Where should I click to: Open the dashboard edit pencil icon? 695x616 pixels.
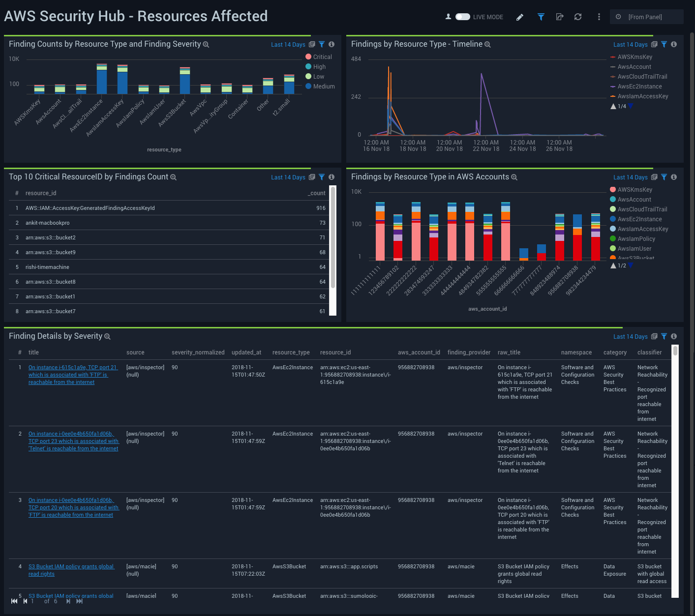tap(520, 17)
